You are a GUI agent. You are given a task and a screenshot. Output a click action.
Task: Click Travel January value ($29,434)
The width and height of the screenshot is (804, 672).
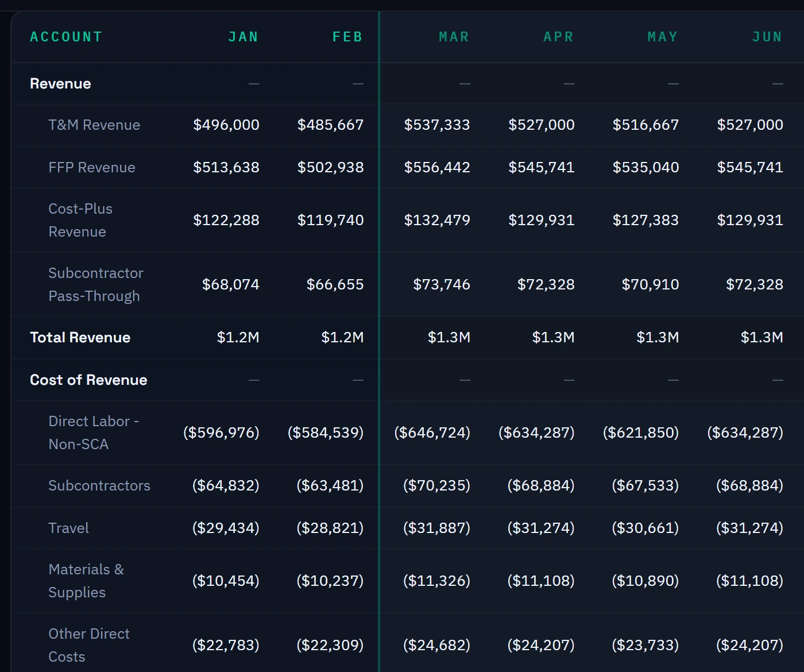pos(226,528)
